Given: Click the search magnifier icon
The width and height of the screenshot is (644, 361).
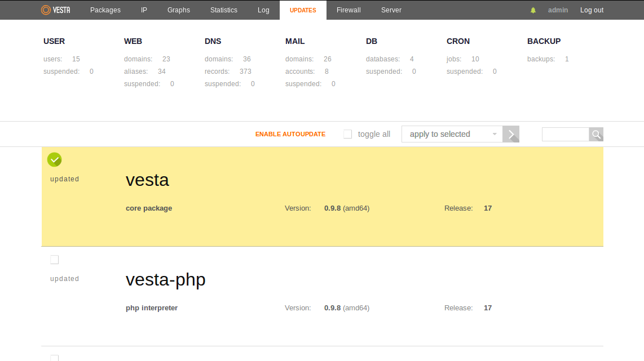Looking at the screenshot, I should (x=596, y=134).
